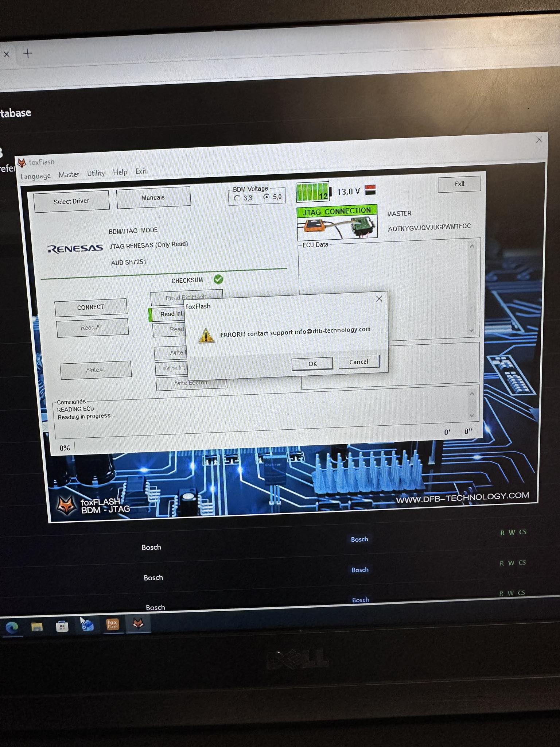Click the WriteAll button

(x=96, y=370)
